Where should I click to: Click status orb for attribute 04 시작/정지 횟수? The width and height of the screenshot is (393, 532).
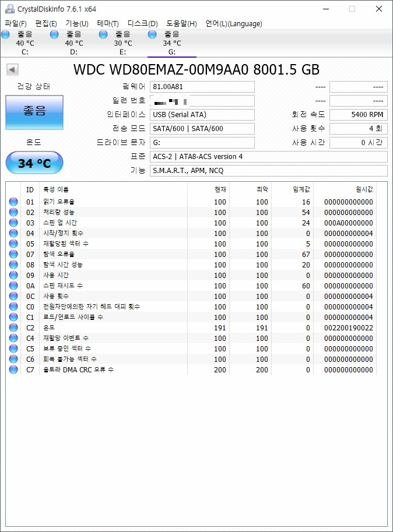(x=13, y=233)
